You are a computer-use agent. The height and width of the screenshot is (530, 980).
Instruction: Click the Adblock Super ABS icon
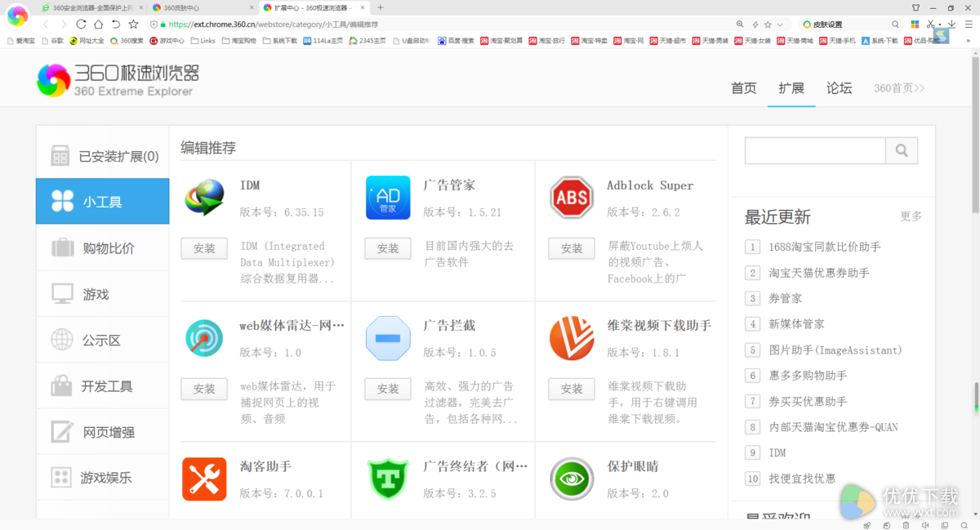click(572, 198)
